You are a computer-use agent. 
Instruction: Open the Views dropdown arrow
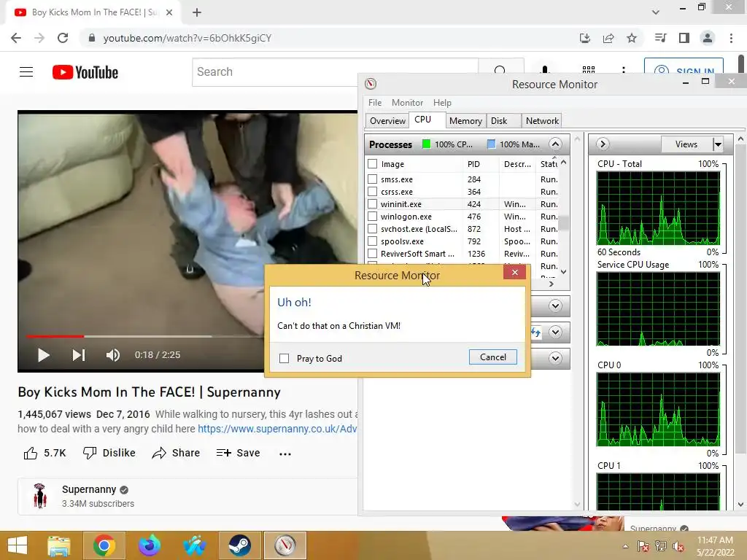718,144
